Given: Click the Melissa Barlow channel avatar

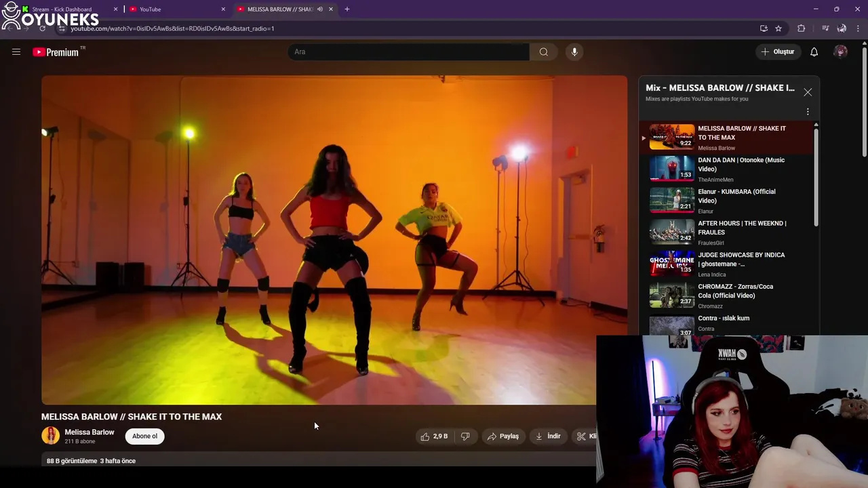Looking at the screenshot, I should coord(50,436).
